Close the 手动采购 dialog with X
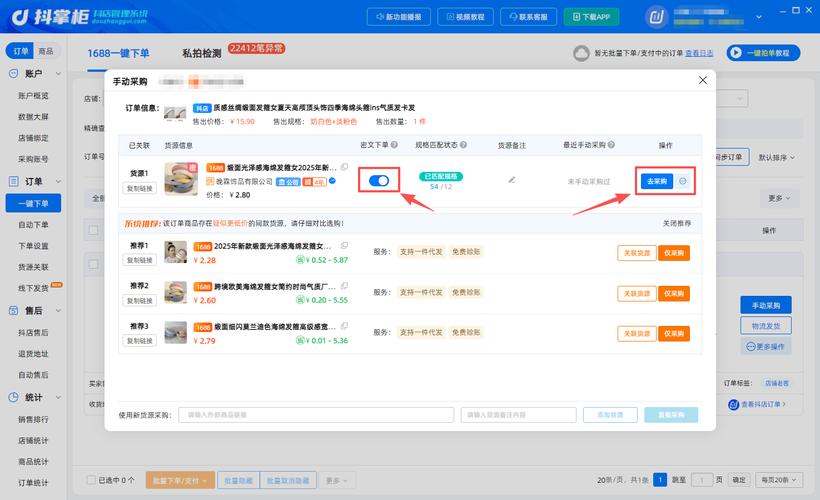 (703, 80)
